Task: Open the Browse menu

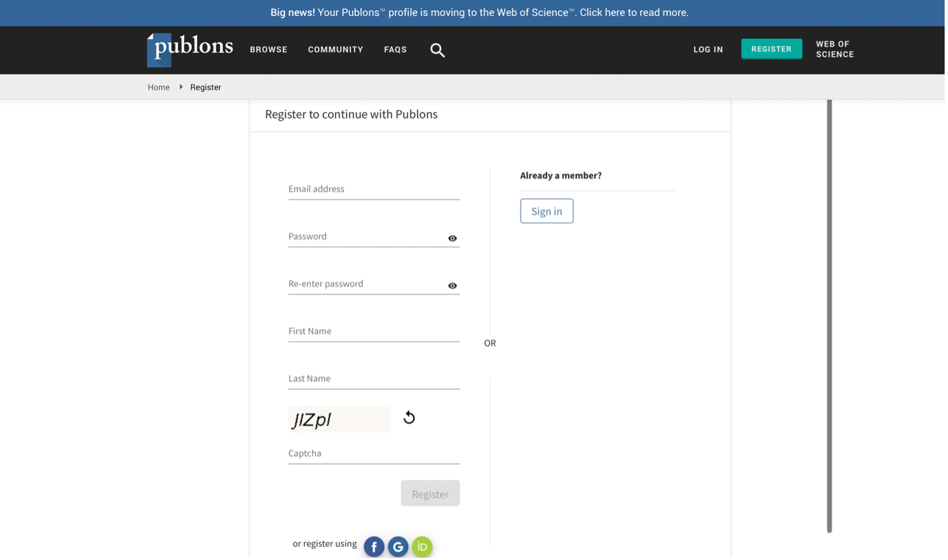Action: pyautogui.click(x=269, y=50)
